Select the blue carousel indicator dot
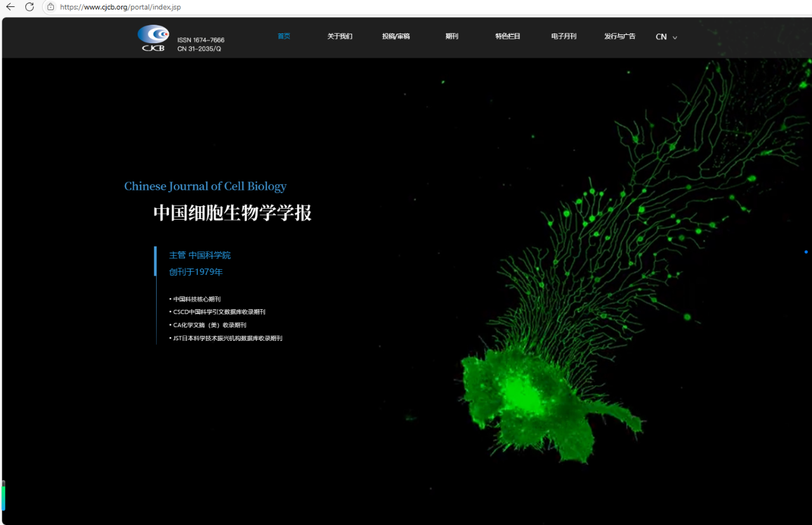Image resolution: width=812 pixels, height=525 pixels. pos(806,252)
